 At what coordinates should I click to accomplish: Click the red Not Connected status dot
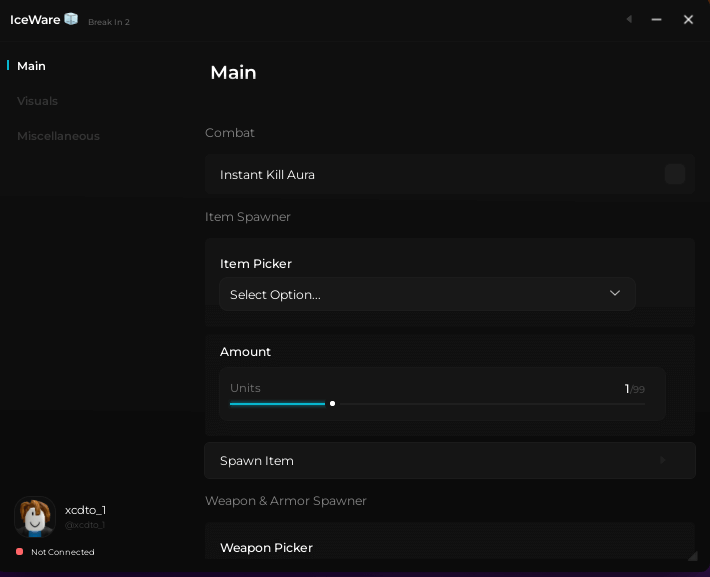(19, 552)
